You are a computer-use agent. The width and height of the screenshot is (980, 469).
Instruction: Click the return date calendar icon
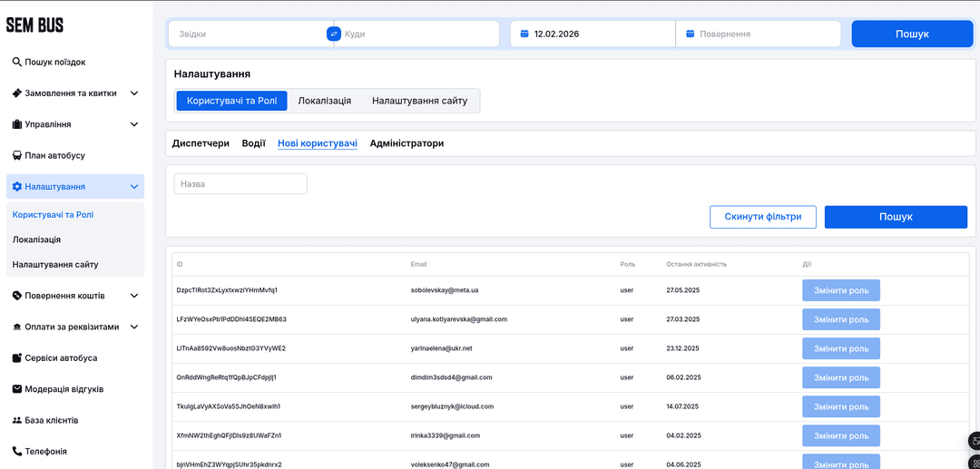pos(690,34)
